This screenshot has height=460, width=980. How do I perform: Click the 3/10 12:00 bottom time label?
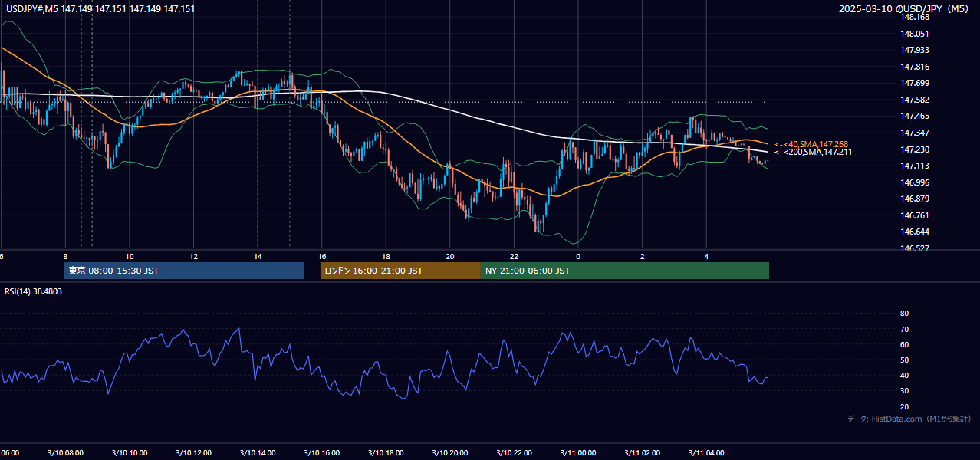click(x=193, y=453)
